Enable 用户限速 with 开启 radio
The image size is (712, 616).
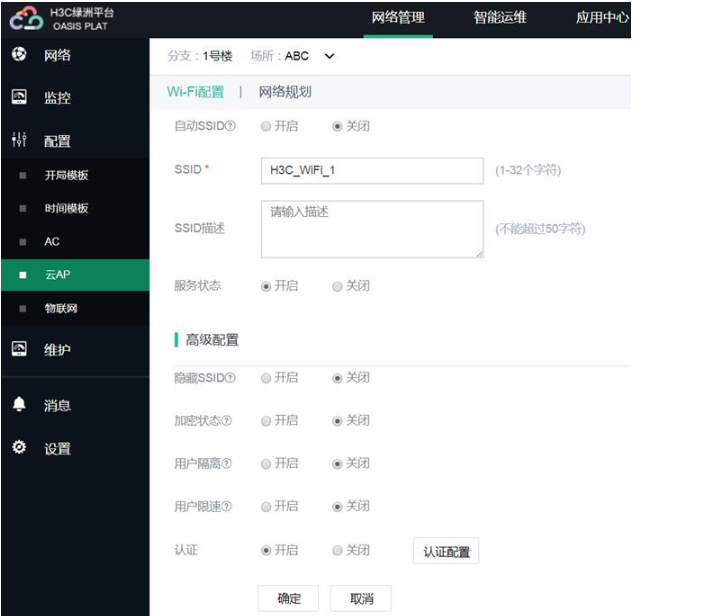[266, 507]
